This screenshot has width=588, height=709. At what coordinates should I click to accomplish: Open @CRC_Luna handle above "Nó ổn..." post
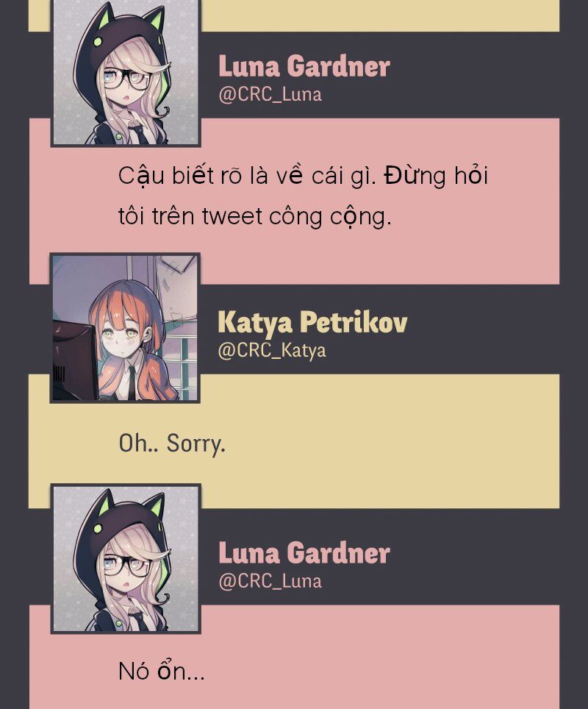pyautogui.click(x=270, y=582)
